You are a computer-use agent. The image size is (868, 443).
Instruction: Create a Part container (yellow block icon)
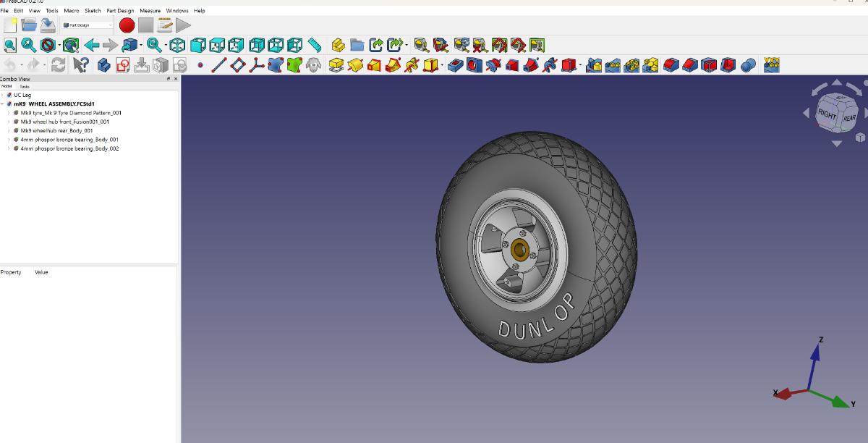click(x=338, y=46)
